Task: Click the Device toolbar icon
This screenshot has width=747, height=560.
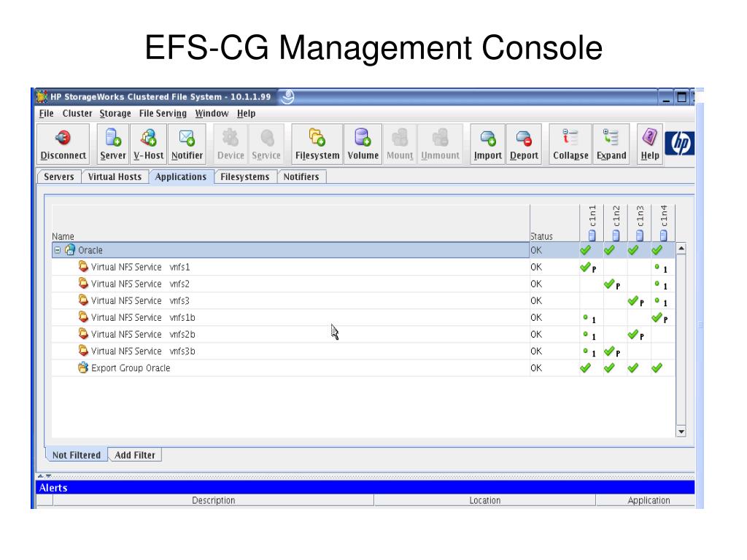Action: 231,144
